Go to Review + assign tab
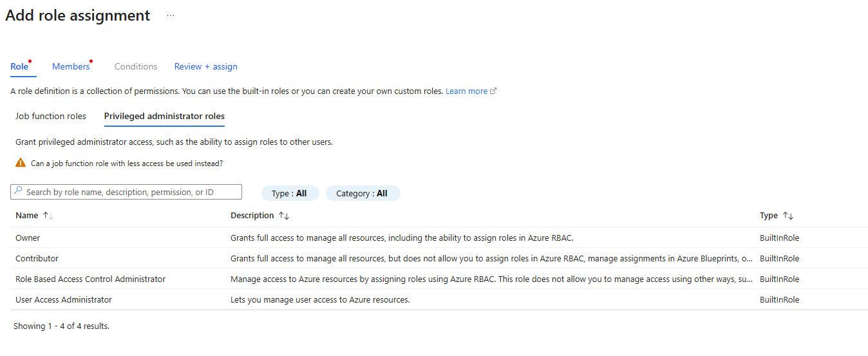The image size is (868, 356). tap(206, 66)
